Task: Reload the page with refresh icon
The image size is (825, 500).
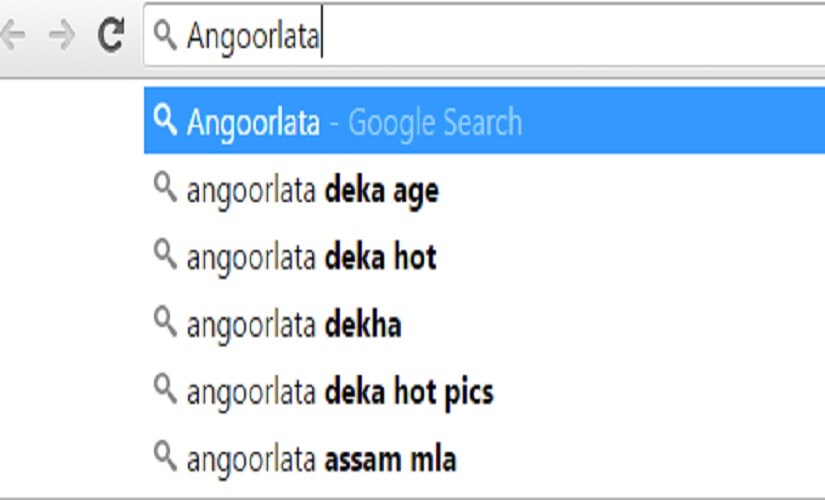Action: point(111,35)
